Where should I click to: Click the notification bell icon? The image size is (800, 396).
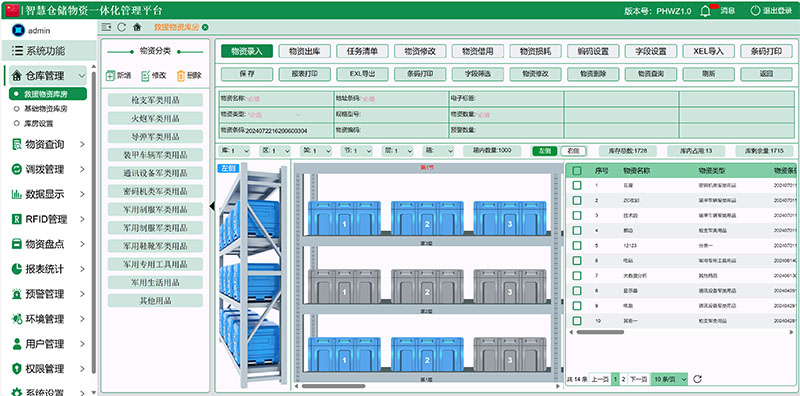[705, 11]
